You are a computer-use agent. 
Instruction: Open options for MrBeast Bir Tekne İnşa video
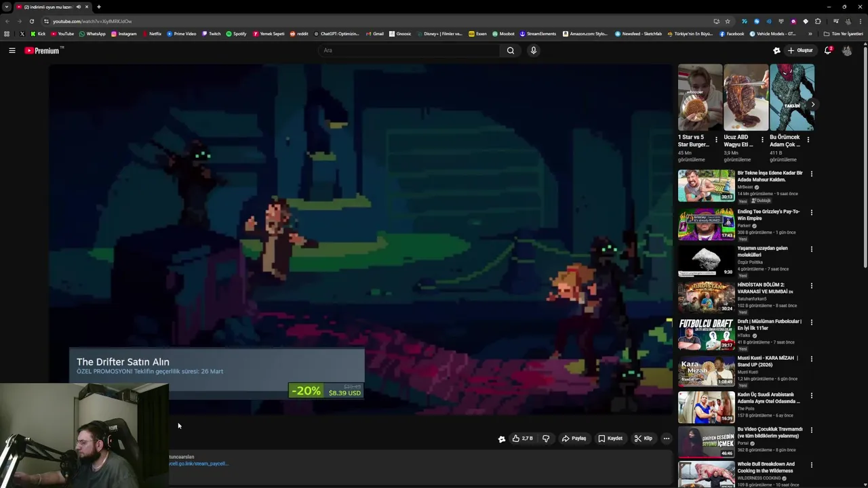[x=811, y=174]
